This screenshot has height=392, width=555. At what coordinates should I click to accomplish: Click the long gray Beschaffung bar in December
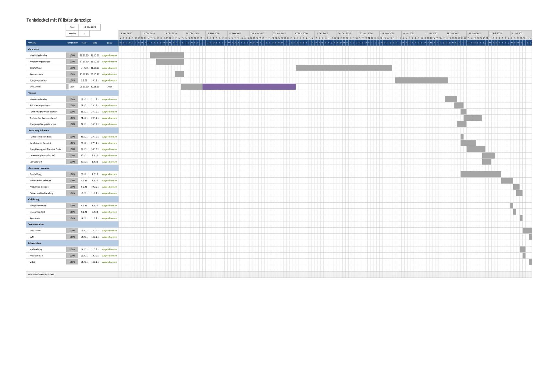(344, 68)
